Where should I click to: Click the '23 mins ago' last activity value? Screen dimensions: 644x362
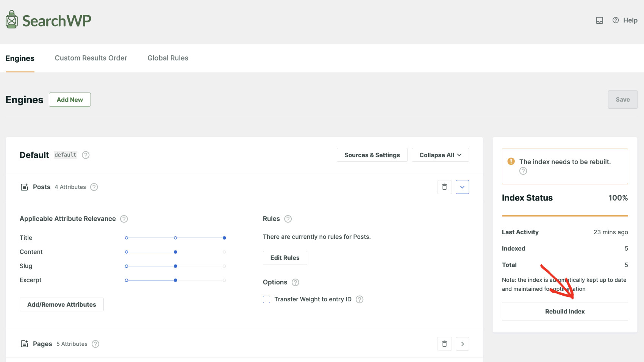[x=611, y=232]
